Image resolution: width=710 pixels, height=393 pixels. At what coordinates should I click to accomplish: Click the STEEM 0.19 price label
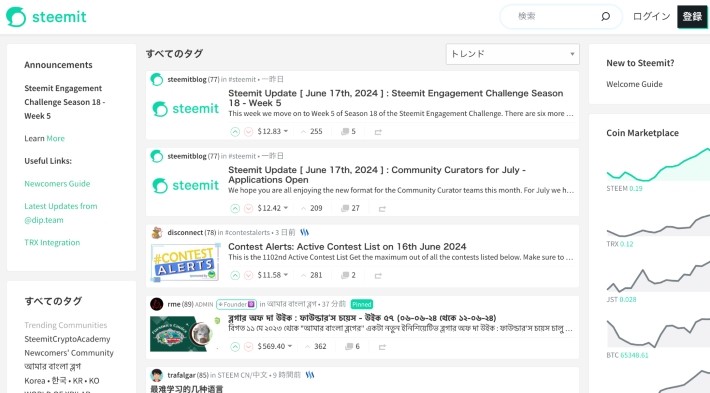pos(624,188)
